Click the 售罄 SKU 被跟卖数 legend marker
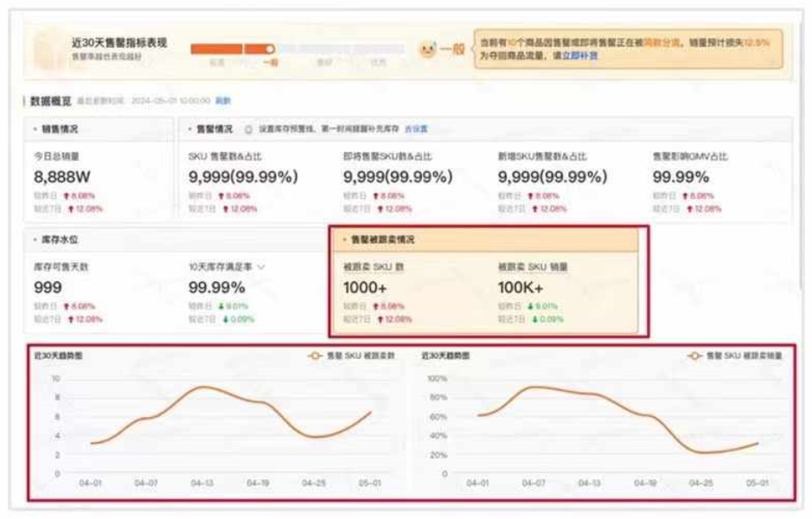Image resolution: width=812 pixels, height=519 pixels. (314, 356)
